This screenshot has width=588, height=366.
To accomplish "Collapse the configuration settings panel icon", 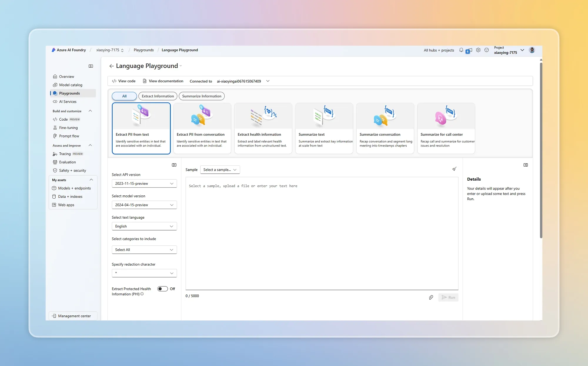I will click(174, 165).
